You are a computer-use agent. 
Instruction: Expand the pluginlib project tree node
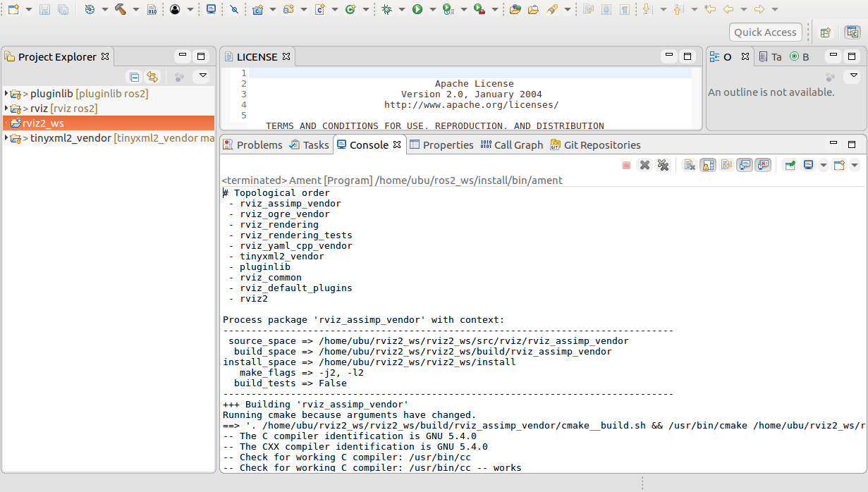6,94
